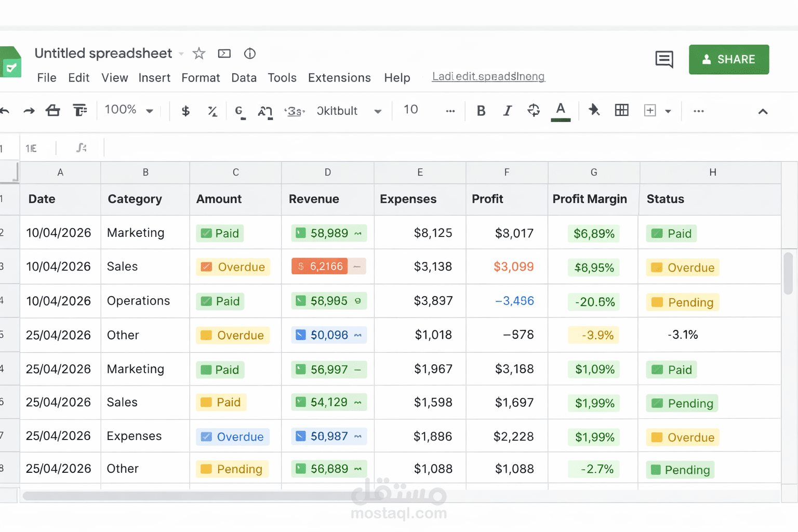Open the Format menu
This screenshot has height=532, width=798.
[201, 78]
